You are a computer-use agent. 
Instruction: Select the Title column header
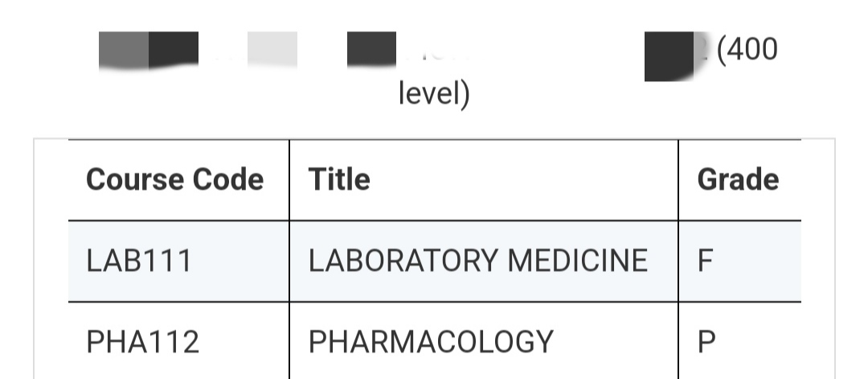point(339,179)
